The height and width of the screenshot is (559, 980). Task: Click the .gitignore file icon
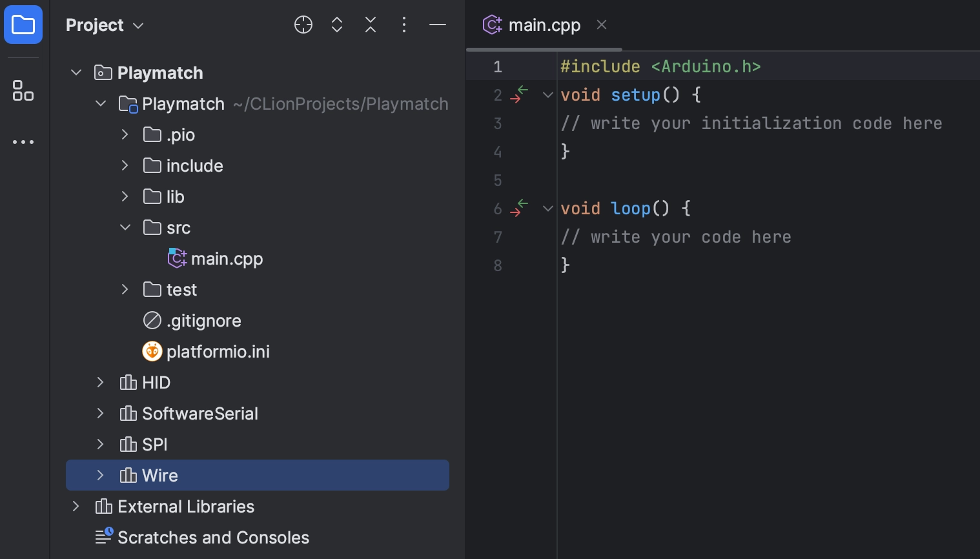(152, 320)
